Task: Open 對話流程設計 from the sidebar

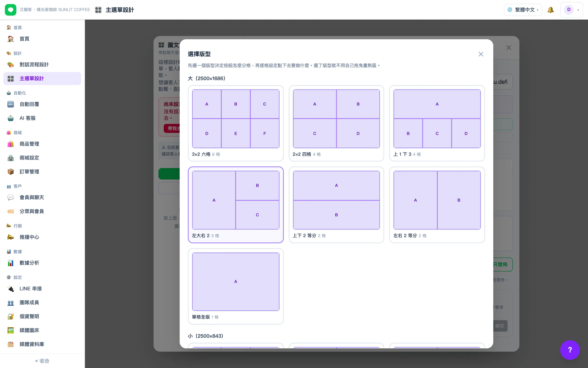Action: point(42,65)
